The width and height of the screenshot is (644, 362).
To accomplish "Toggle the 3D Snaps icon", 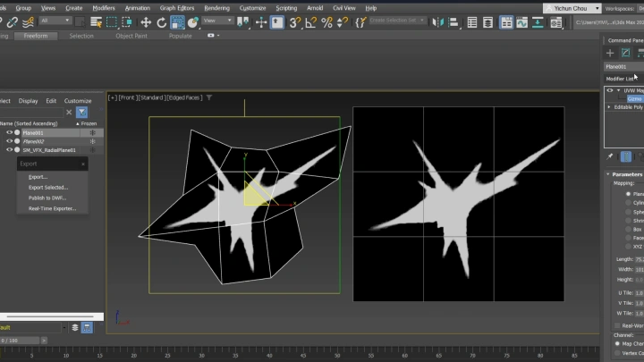I will 295,22.
